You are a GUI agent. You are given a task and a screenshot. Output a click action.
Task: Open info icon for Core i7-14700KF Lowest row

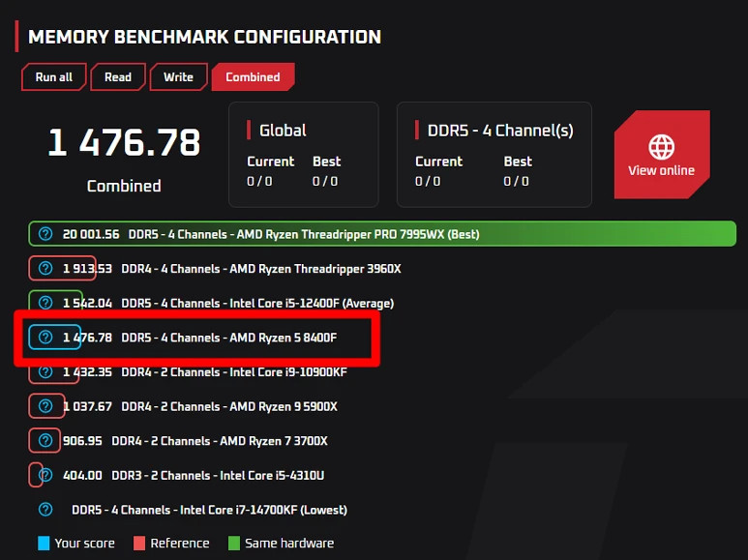pyautogui.click(x=45, y=510)
